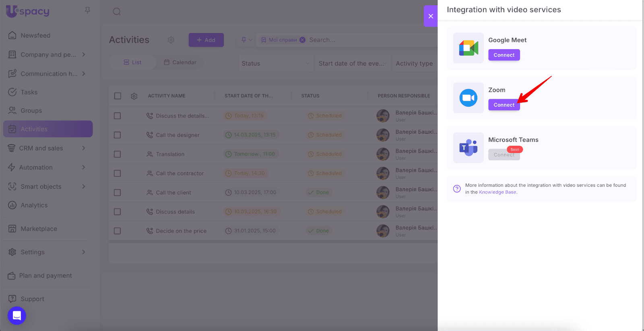
Task: Toggle the select-all activities checkbox
Action: click(x=118, y=96)
